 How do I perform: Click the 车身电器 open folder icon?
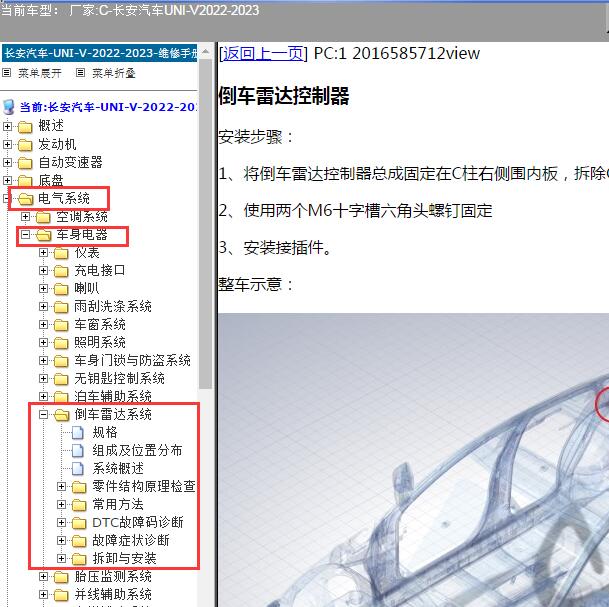(x=44, y=235)
